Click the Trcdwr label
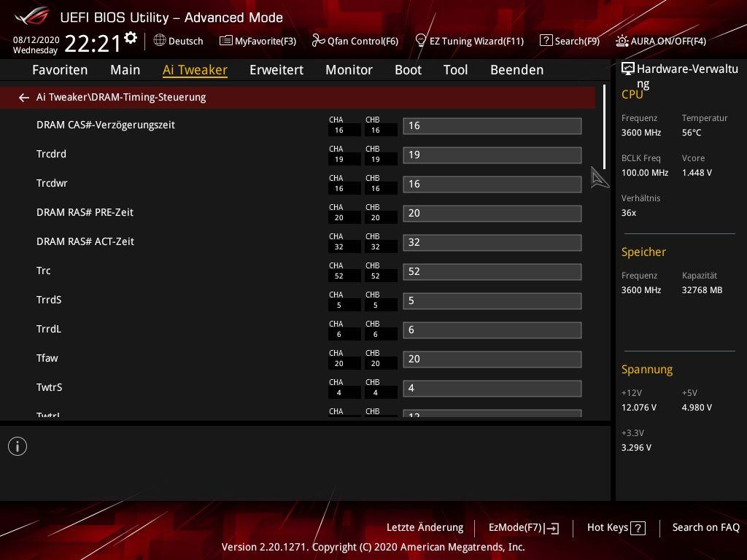 52,183
